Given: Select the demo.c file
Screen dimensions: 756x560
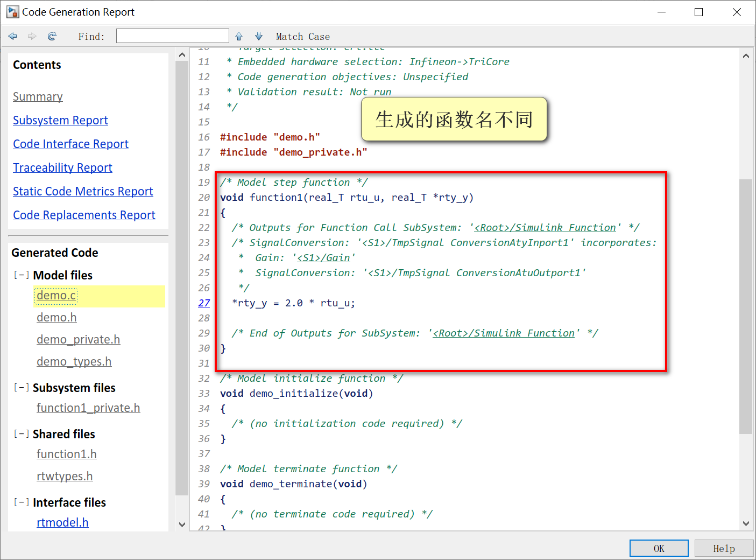Looking at the screenshot, I should click(56, 295).
